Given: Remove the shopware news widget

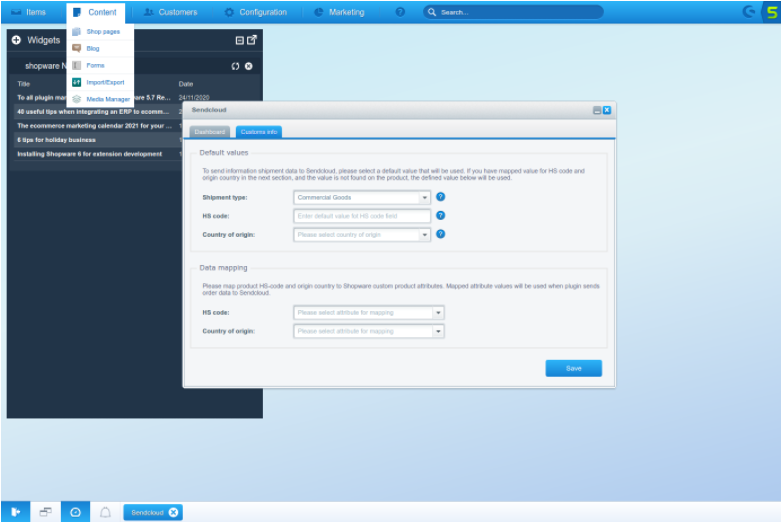Looking at the screenshot, I should pyautogui.click(x=248, y=66).
